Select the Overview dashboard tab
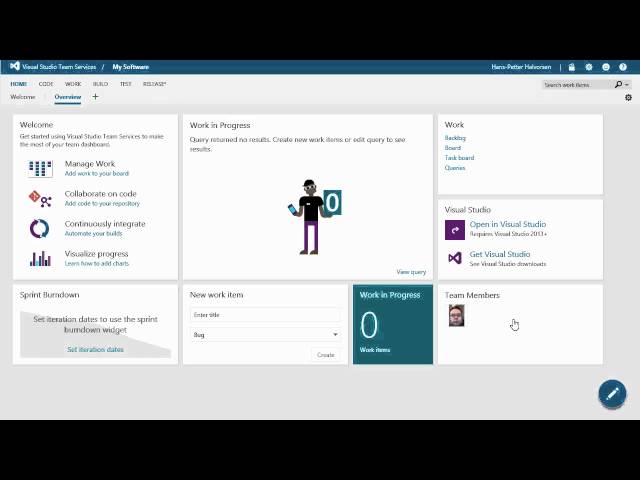The width and height of the screenshot is (640, 480). (x=68, y=97)
